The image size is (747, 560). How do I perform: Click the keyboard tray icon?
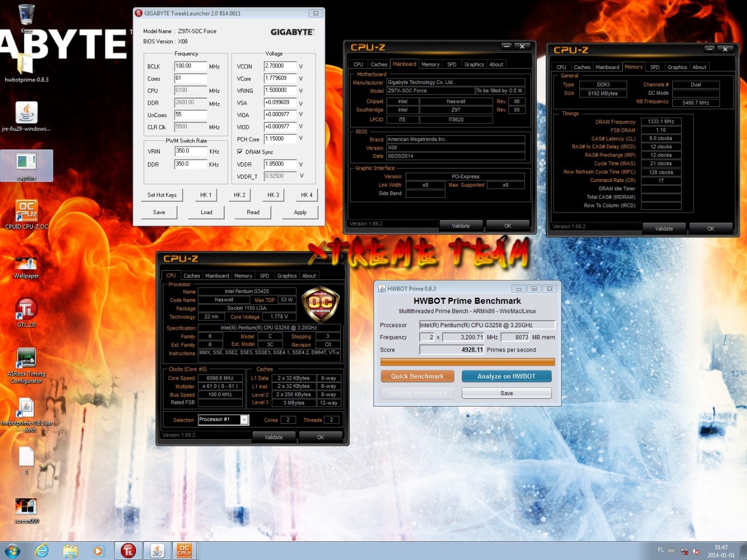(671, 551)
